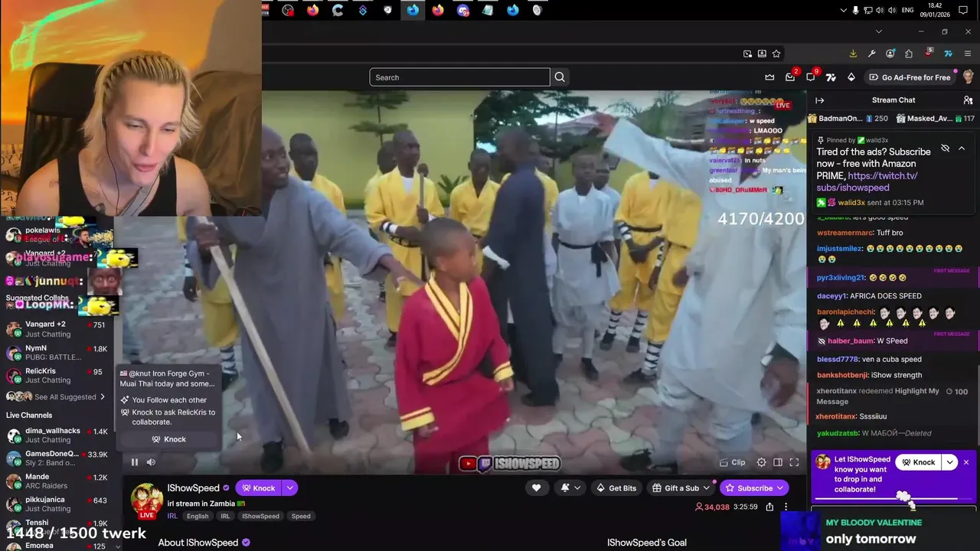
Task: Toggle the follow heart button
Action: 536,488
